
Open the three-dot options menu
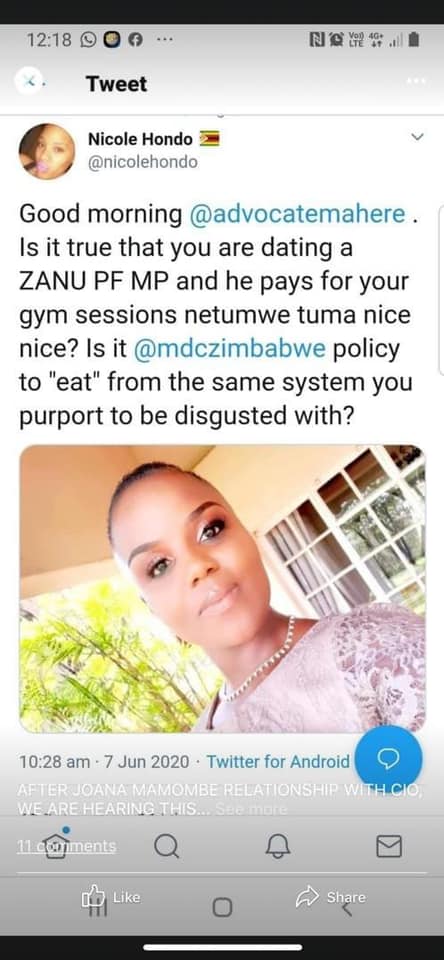(x=416, y=81)
